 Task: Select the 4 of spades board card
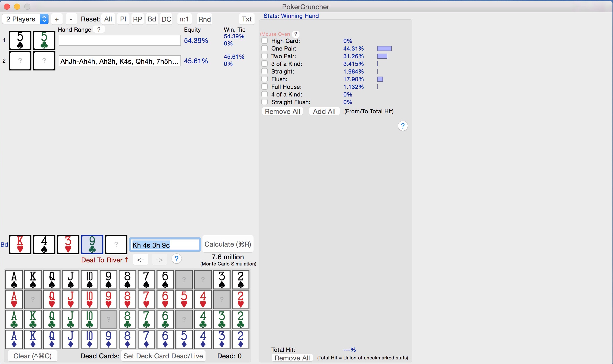tap(44, 245)
